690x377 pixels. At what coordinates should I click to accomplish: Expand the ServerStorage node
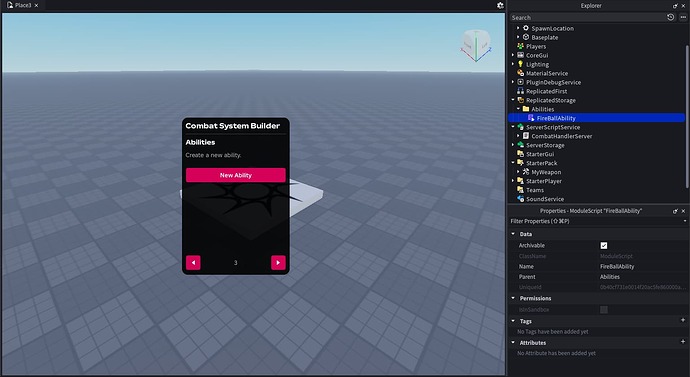513,145
